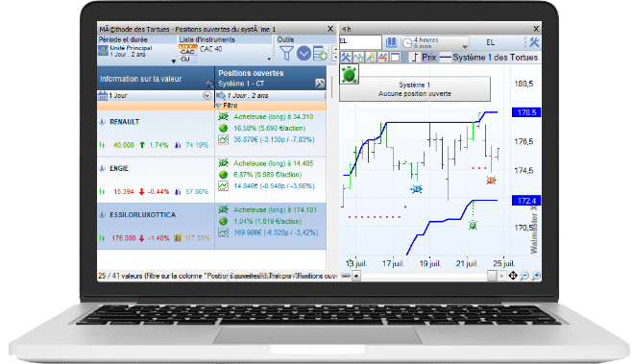Expand the Période et durée dropdown
633x364 pixels.
[174, 61]
